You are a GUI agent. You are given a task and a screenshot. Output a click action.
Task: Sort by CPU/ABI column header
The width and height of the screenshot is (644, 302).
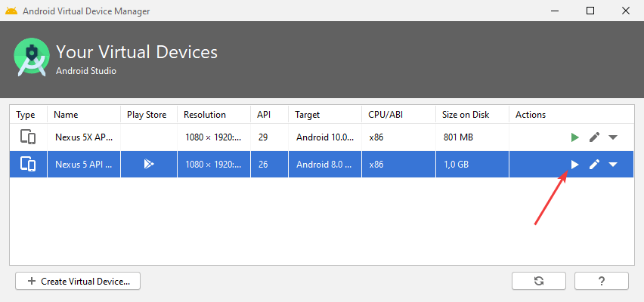(387, 115)
